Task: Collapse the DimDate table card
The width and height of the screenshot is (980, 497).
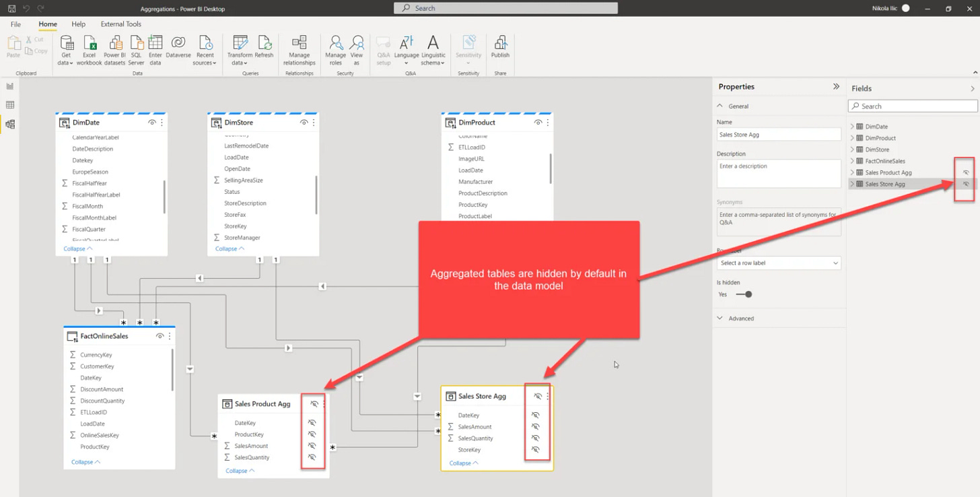Action: [x=78, y=249]
